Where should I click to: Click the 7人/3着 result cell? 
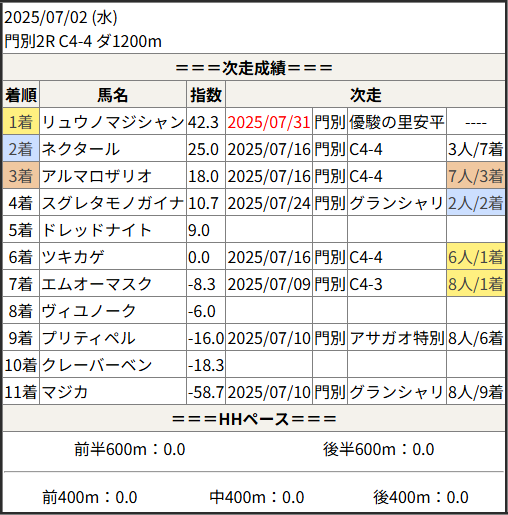pos(476,176)
